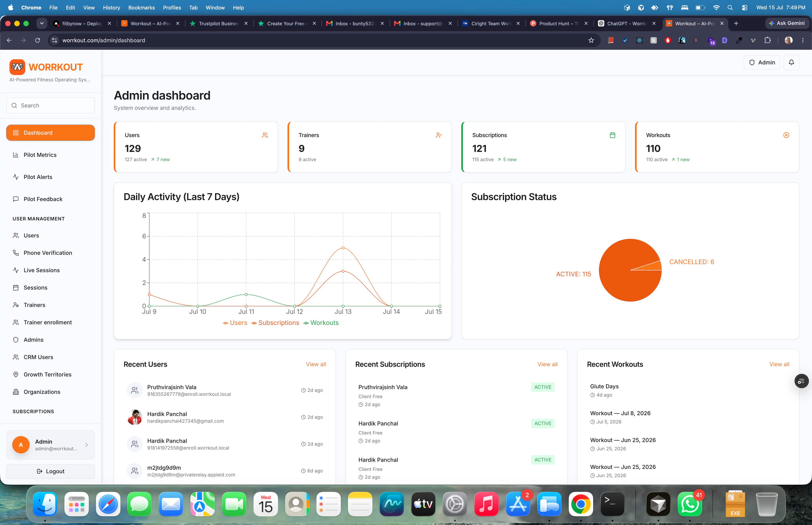Open the Dashboard sidebar item
The image size is (812, 525).
click(x=50, y=133)
